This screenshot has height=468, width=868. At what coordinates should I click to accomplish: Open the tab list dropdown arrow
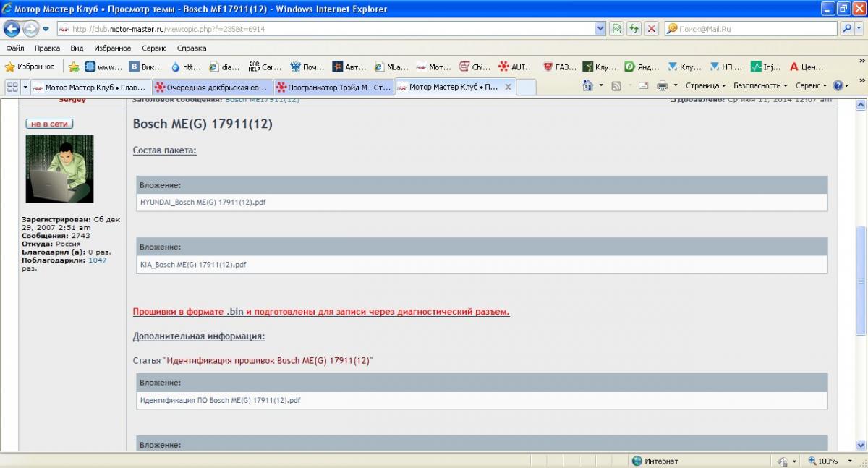point(25,86)
